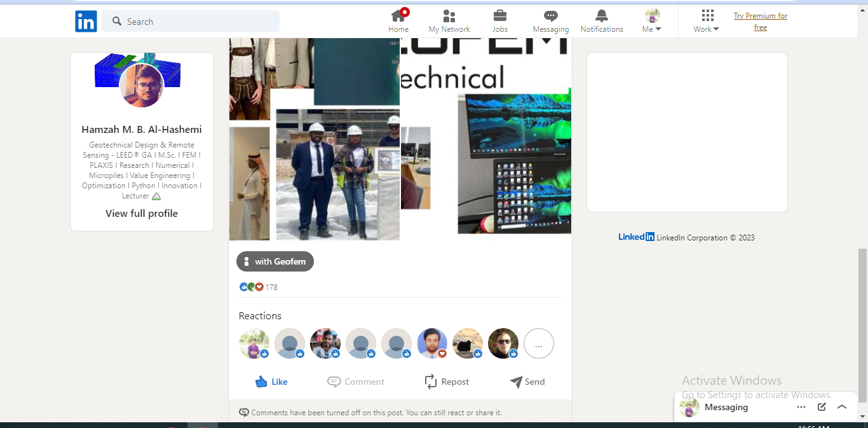Repost this post
The height and width of the screenshot is (428, 868).
446,382
